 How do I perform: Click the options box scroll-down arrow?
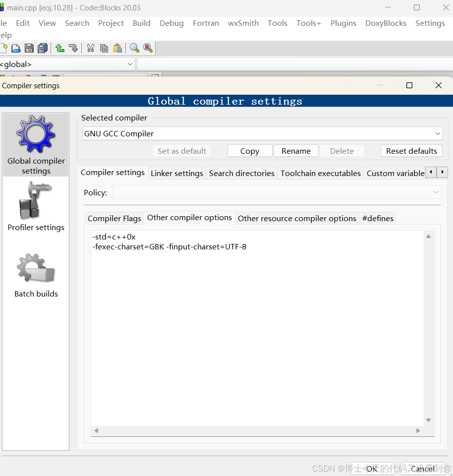click(428, 420)
